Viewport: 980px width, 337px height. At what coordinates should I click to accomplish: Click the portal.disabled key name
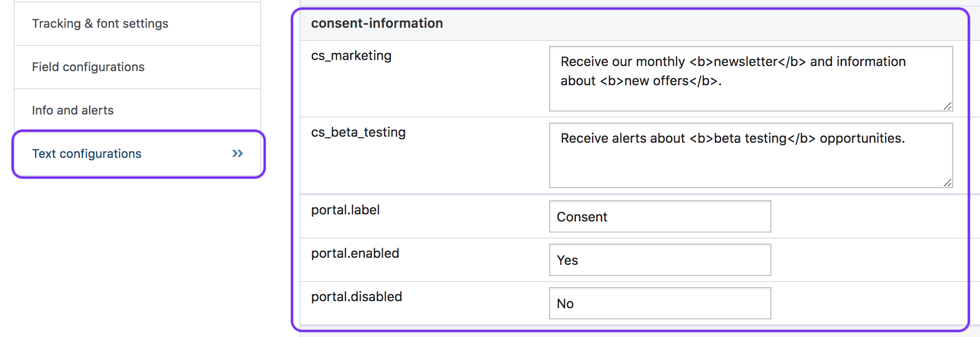click(356, 297)
